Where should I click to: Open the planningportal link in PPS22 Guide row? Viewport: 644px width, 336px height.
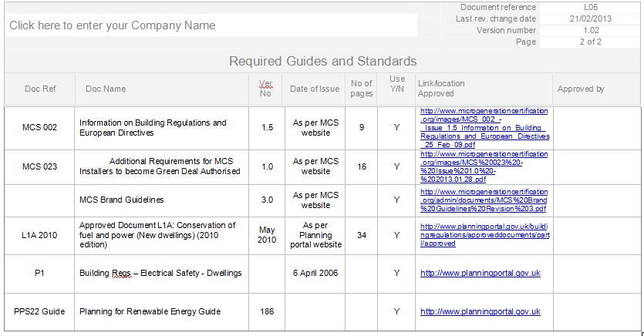coord(480,311)
